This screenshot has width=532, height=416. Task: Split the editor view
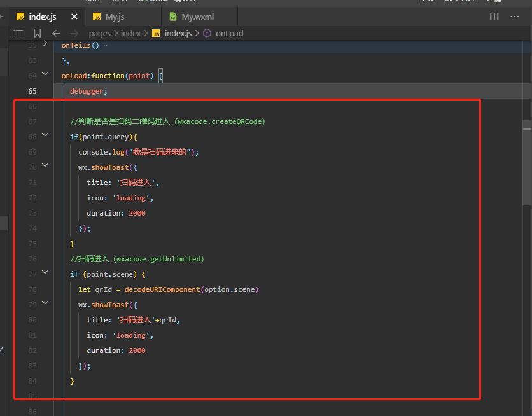pyautogui.click(x=494, y=17)
